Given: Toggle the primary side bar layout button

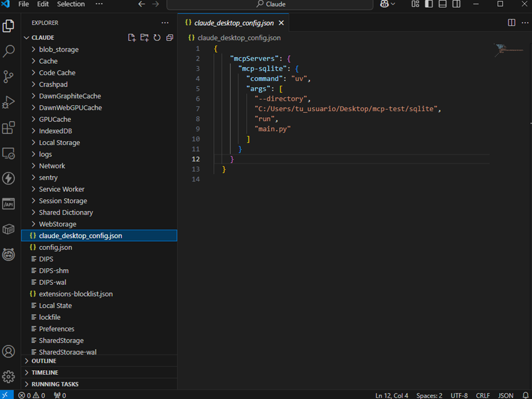Looking at the screenshot, I should tap(429, 4).
